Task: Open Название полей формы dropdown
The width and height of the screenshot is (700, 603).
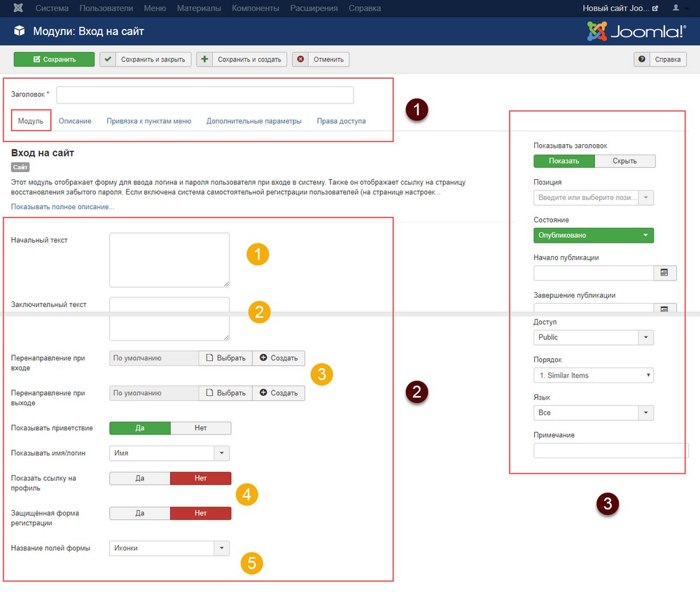Action: 169,548
